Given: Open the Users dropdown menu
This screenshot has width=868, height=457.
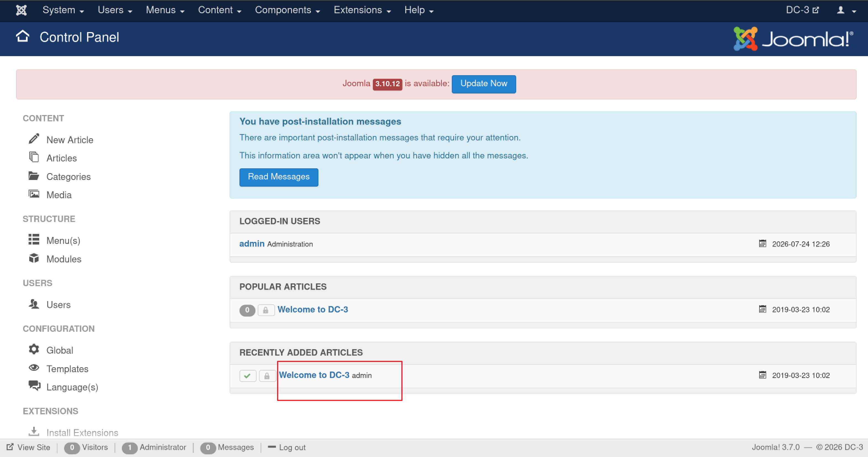Looking at the screenshot, I should pyautogui.click(x=115, y=10).
